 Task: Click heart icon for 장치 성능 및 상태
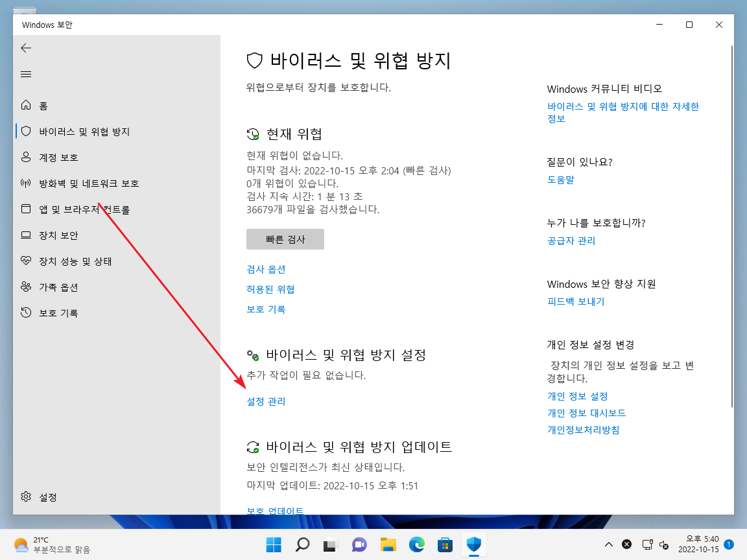click(26, 261)
